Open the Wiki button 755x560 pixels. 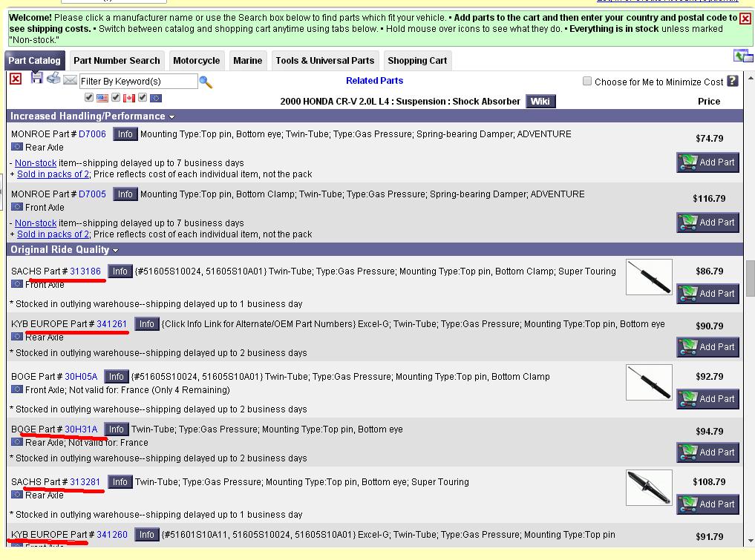540,101
